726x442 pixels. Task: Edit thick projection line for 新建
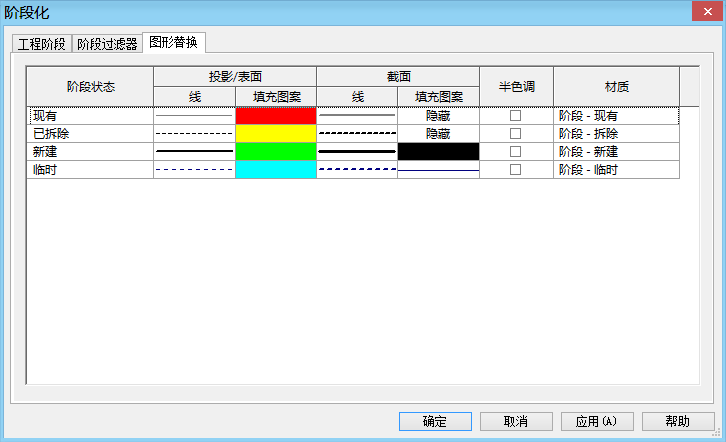coord(194,151)
